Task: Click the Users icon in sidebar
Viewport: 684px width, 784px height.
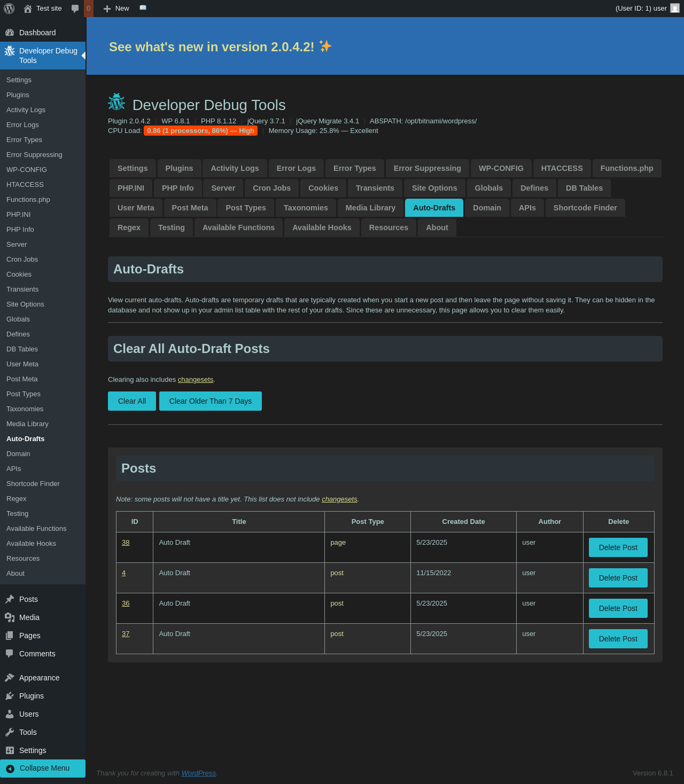Action: pos(10,714)
